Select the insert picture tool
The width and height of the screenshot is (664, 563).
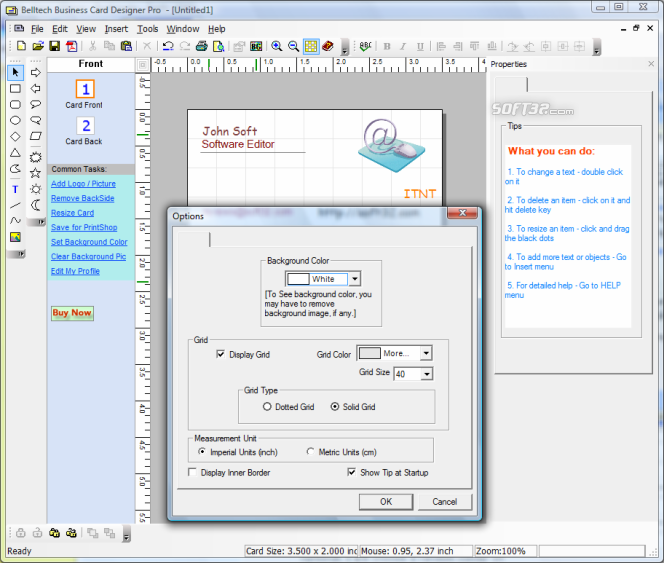(15, 237)
